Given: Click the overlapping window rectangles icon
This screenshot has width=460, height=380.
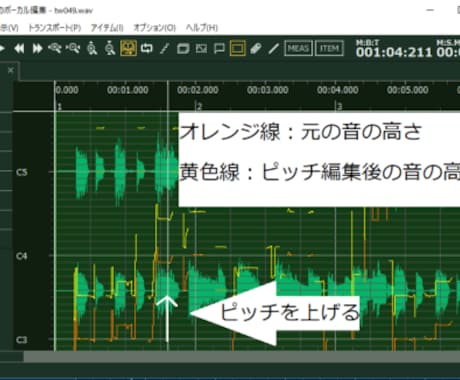Looking at the screenshot, I should (x=183, y=49).
